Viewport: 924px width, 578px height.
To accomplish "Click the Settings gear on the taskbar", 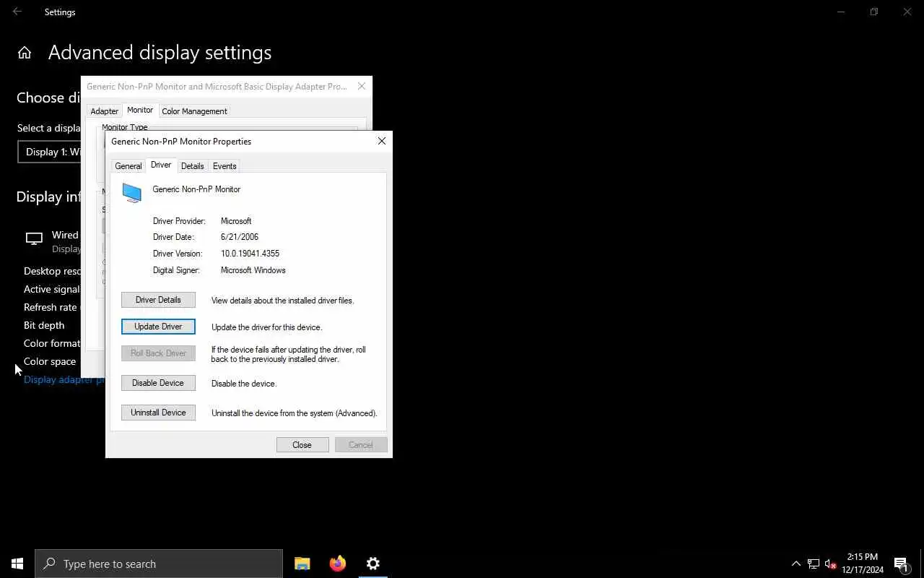I will tap(373, 564).
